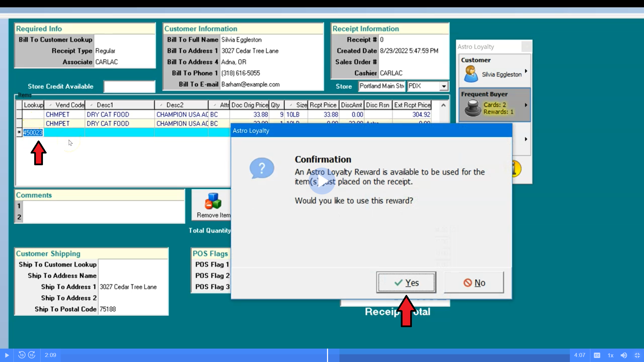Skip forward 10 seconds
This screenshot has height=362, width=644.
click(32, 355)
